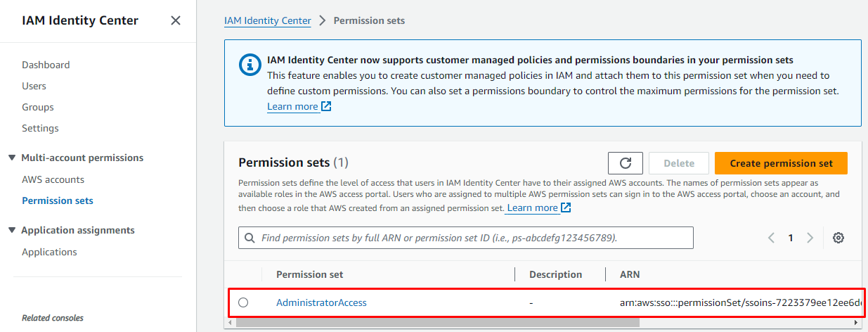Click the horizontal table scrollbar
Image resolution: width=868 pixels, height=332 pixels.
437,322
